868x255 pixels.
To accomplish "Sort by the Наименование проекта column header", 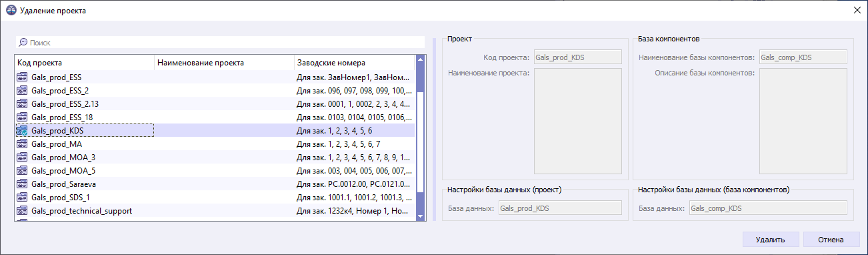I will pyautogui.click(x=223, y=63).
